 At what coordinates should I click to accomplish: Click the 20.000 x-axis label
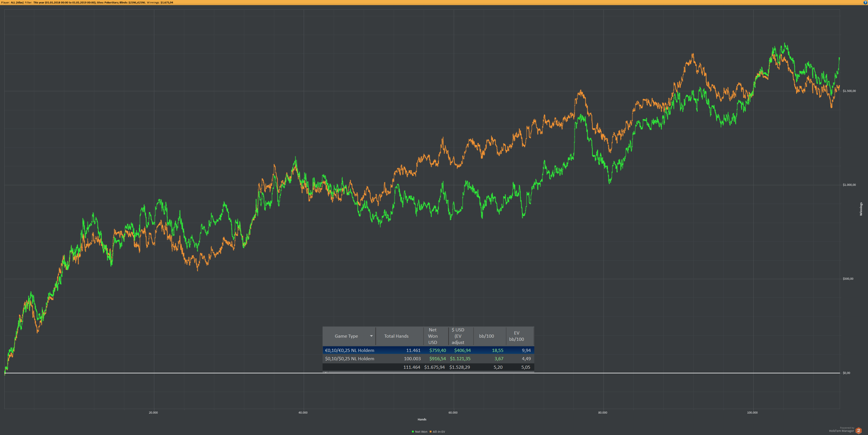pyautogui.click(x=153, y=413)
